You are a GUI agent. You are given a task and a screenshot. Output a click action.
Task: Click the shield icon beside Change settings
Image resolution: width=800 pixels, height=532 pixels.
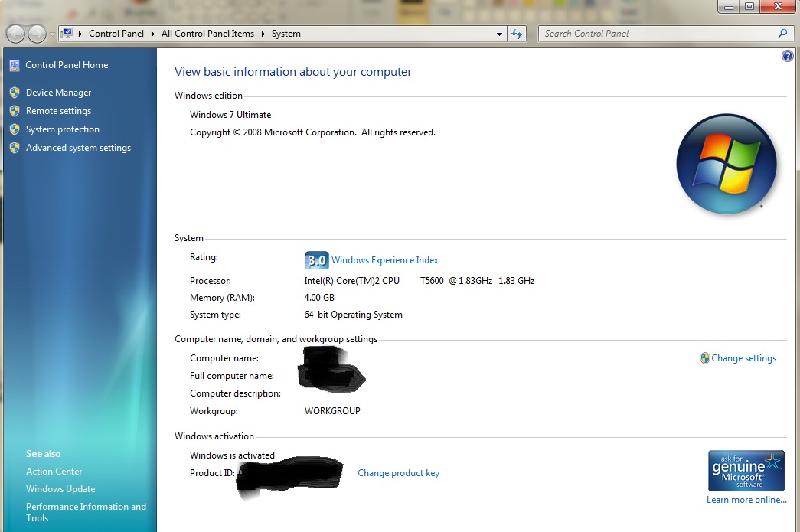(x=704, y=358)
